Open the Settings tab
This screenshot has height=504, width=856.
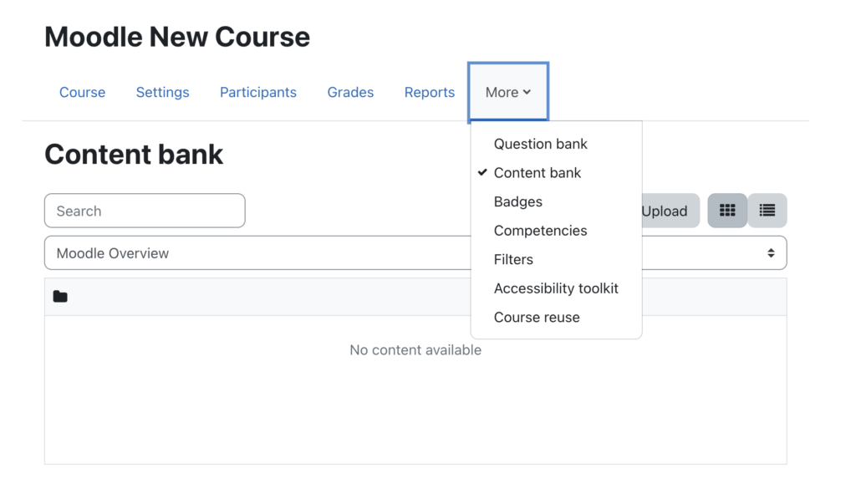[x=162, y=93]
